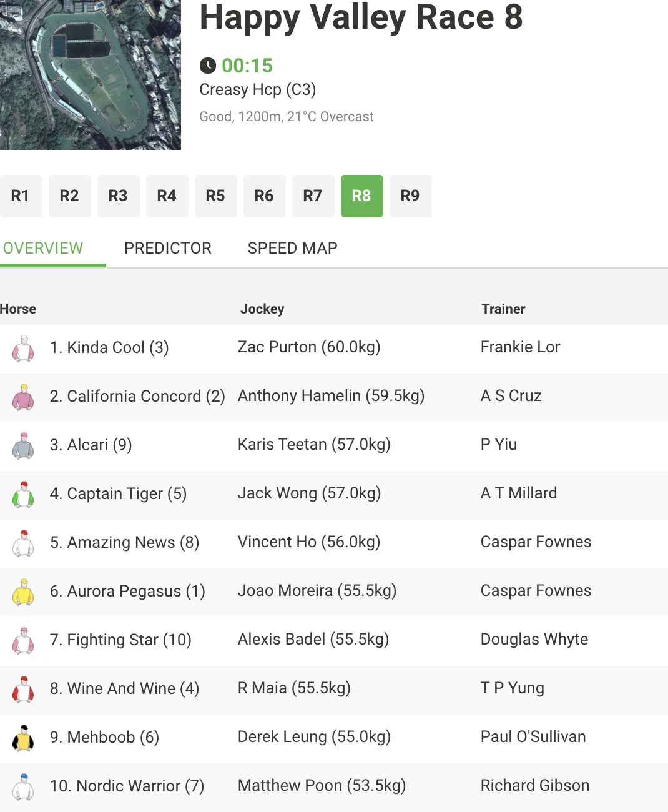Screen dimensions: 668x812
Task: Click Captain Tiger's green-sleeved silk icon
Action: (x=23, y=494)
